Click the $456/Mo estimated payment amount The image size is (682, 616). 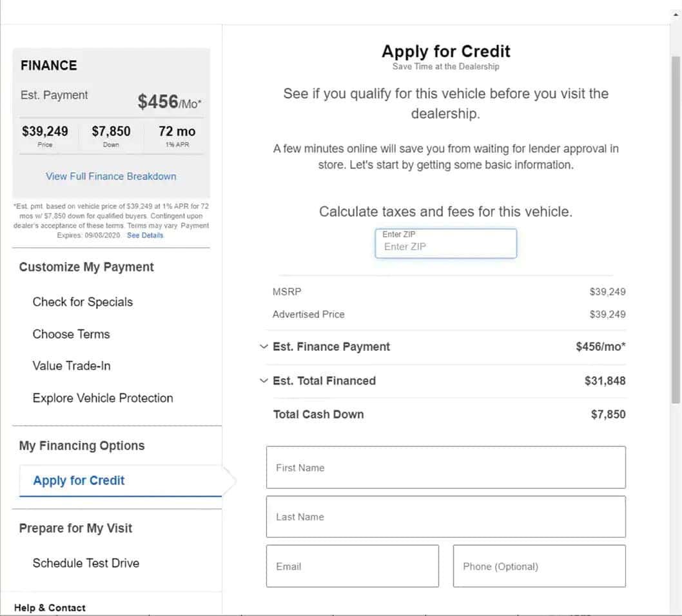[169, 102]
